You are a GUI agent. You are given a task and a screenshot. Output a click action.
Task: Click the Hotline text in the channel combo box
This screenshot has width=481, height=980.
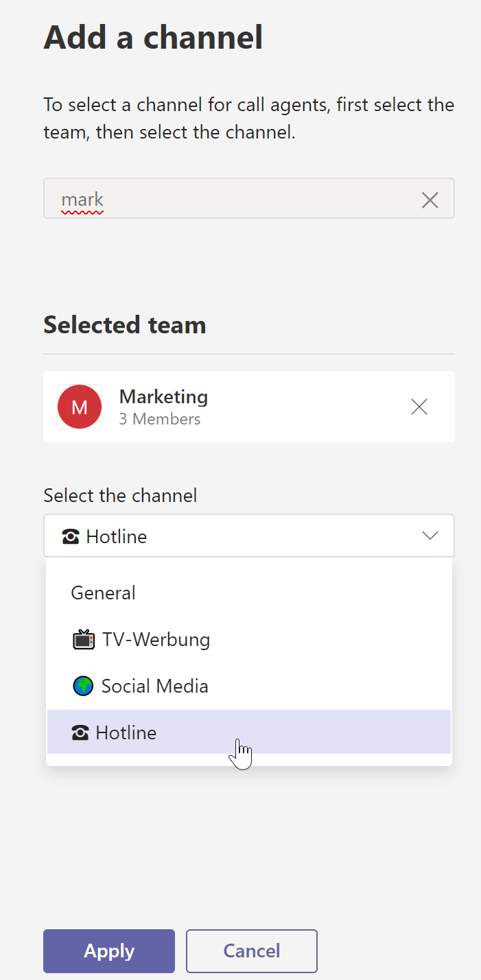click(117, 536)
